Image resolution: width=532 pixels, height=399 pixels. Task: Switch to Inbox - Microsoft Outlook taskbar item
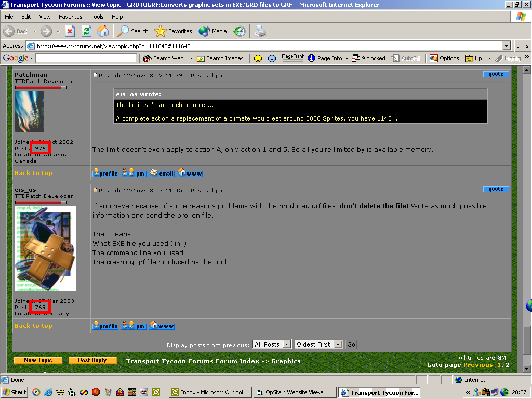pos(210,392)
